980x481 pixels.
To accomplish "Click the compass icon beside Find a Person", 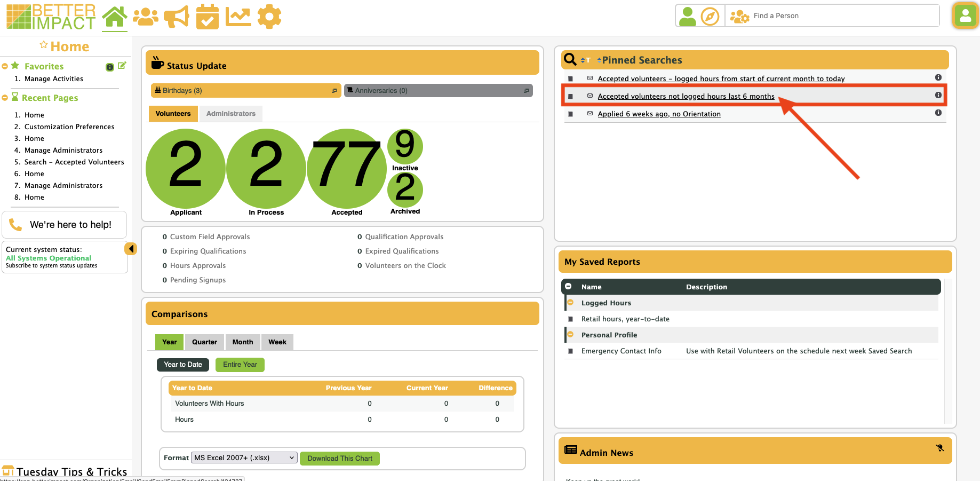I will pos(710,17).
